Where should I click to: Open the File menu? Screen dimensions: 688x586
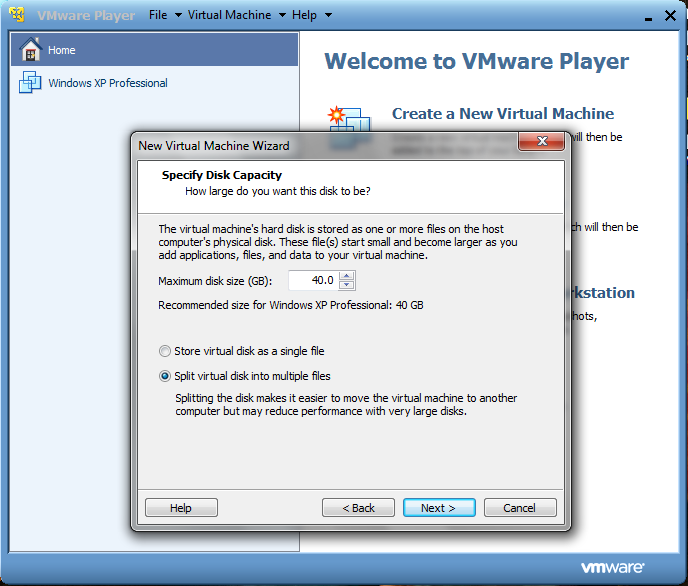[158, 15]
